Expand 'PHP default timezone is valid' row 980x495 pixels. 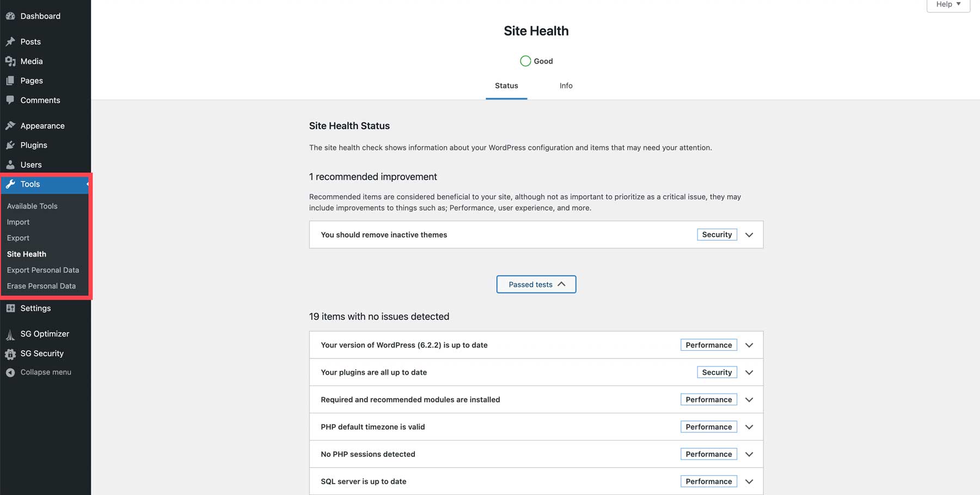pyautogui.click(x=749, y=427)
